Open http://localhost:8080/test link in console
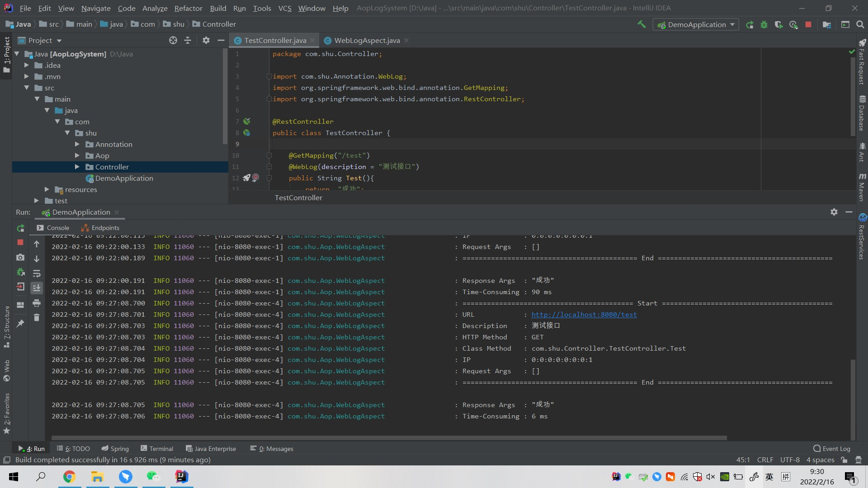Screen dimensions: 868x488 coord(584,314)
